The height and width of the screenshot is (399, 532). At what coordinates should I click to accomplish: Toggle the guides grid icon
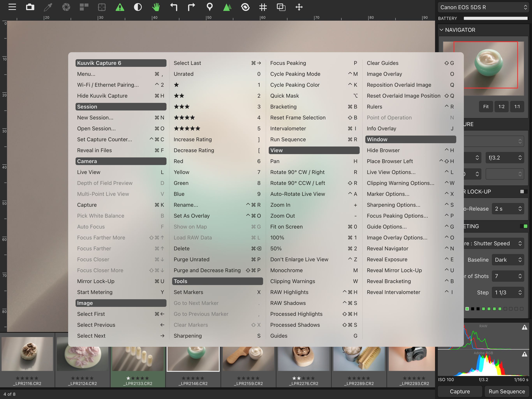click(263, 7)
